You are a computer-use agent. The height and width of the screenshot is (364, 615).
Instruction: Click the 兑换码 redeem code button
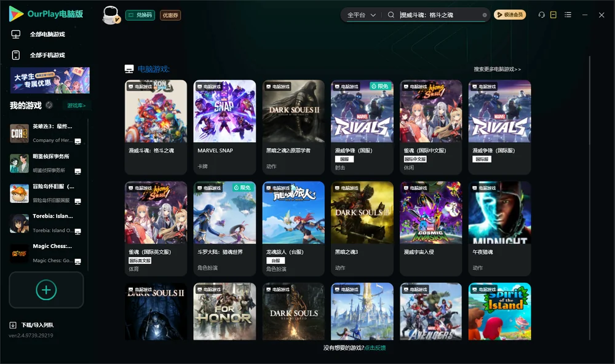tap(140, 15)
